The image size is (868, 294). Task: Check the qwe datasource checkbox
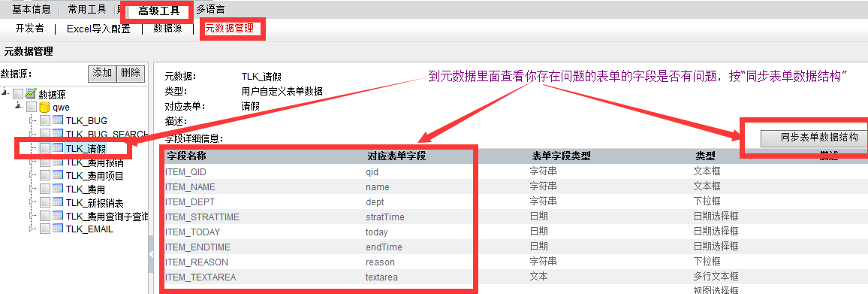pos(32,107)
